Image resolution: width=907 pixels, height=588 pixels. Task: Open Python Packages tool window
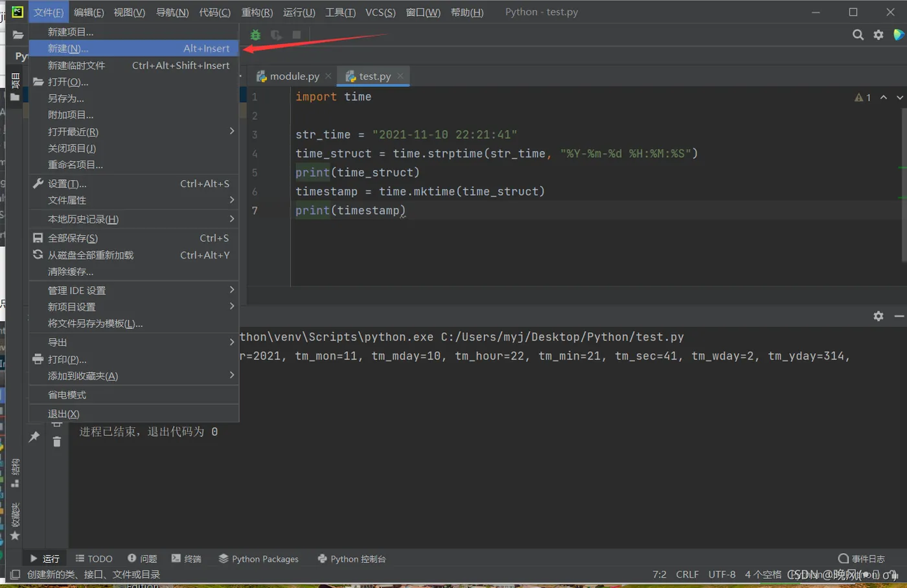258,559
